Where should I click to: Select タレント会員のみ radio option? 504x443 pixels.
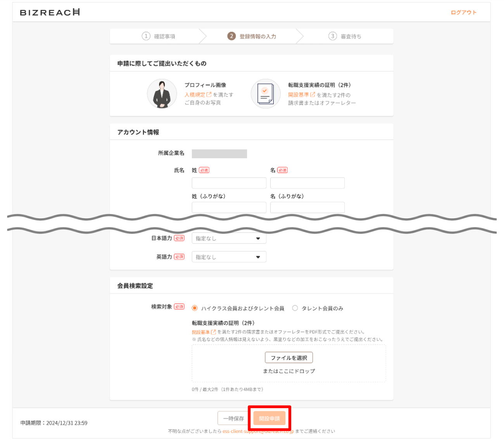[x=295, y=308]
